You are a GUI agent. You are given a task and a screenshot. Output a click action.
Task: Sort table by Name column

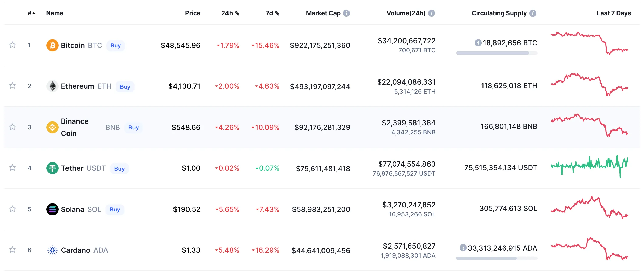click(55, 13)
